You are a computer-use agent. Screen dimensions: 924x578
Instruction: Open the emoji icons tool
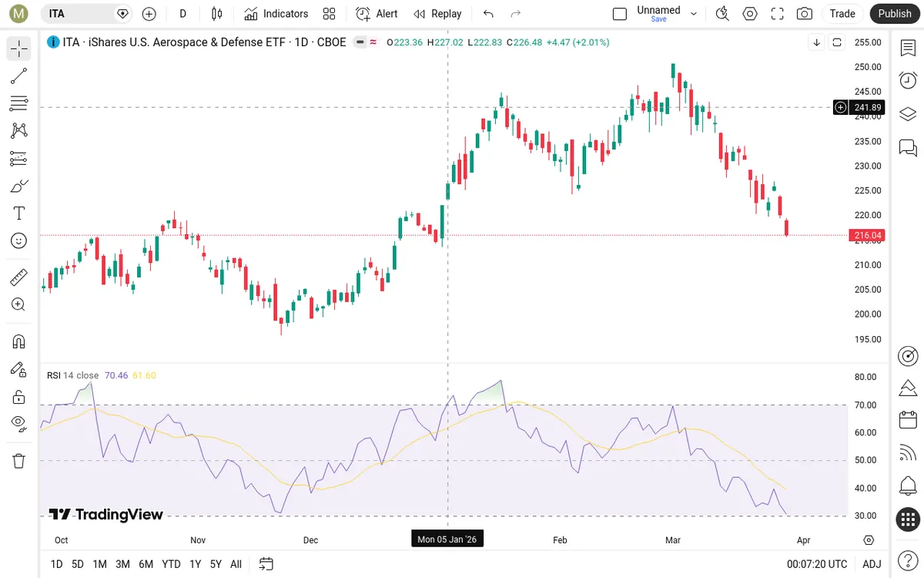(x=19, y=240)
